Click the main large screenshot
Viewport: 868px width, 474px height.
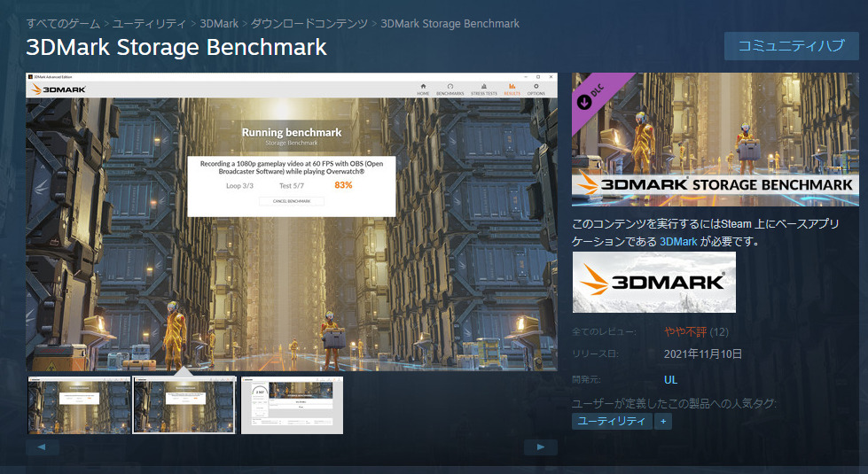[291, 221]
